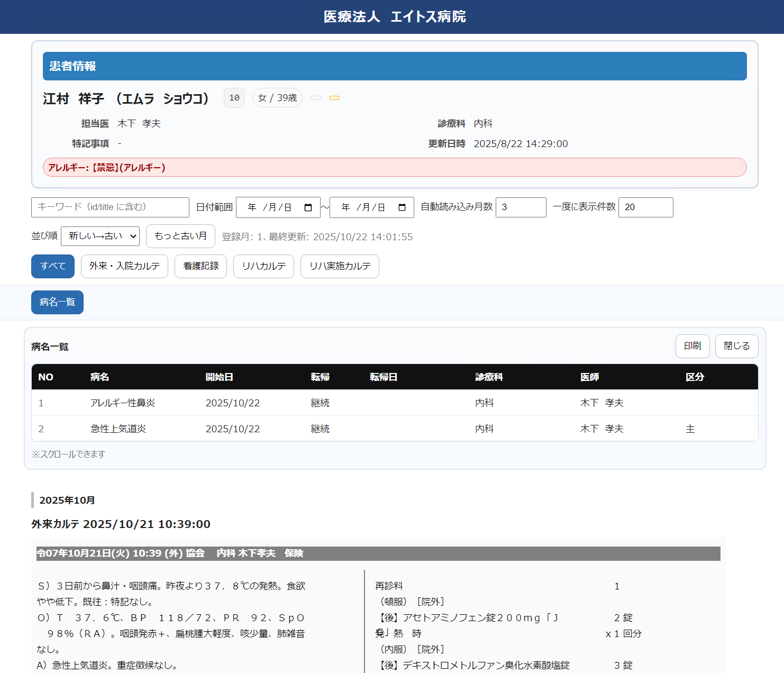Image resolution: width=784 pixels, height=673 pixels.
Task: Open the リハカルテ tab
Action: click(263, 266)
